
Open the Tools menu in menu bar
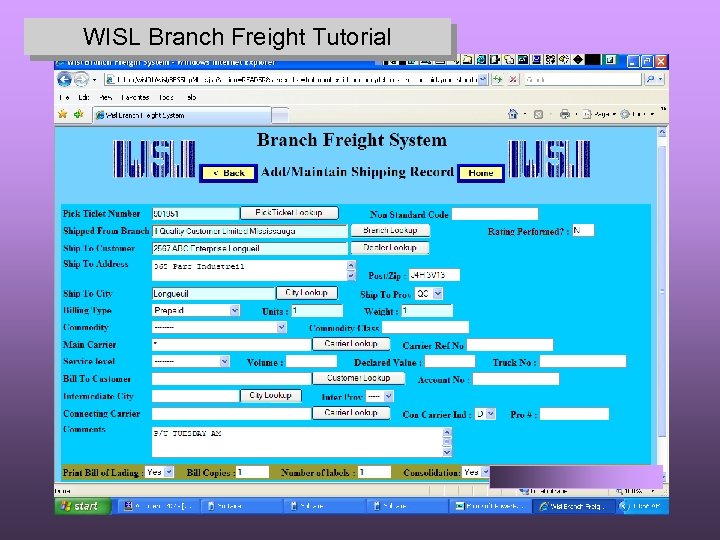pyautogui.click(x=166, y=97)
